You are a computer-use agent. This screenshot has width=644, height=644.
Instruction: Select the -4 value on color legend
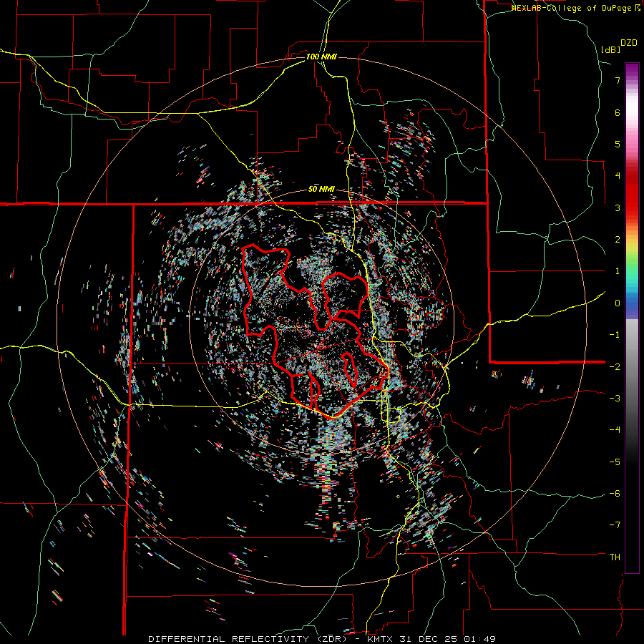coord(615,430)
